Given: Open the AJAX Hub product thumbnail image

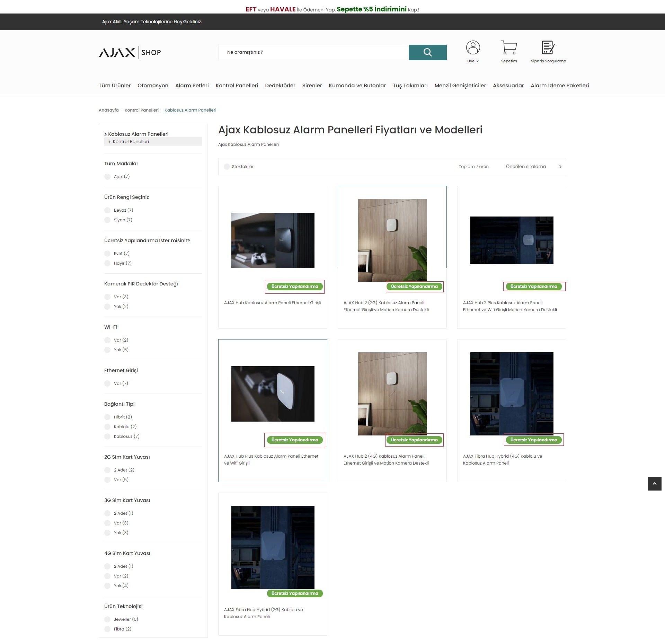Looking at the screenshot, I should [273, 240].
